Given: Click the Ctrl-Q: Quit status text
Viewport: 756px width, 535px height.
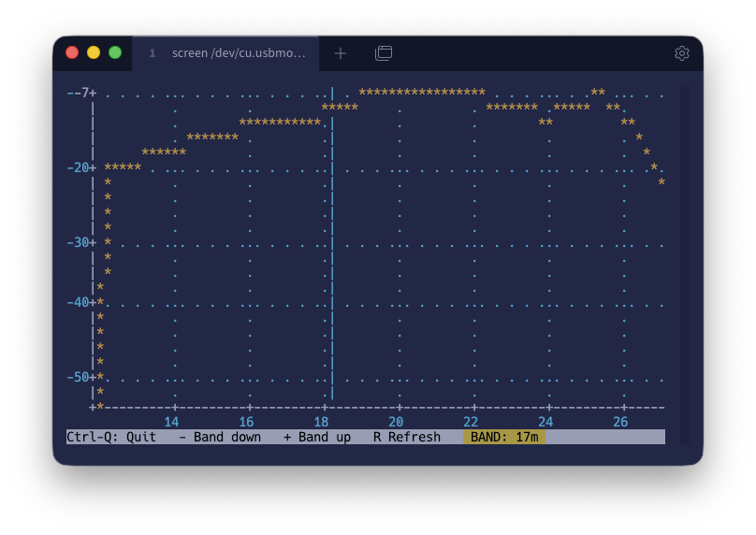Looking at the screenshot, I should tap(111, 437).
